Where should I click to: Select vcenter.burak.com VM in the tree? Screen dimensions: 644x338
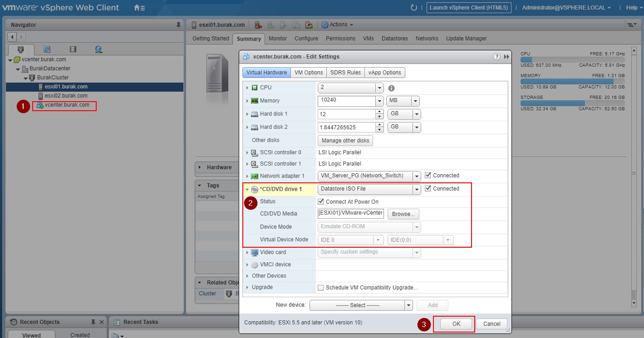(67, 105)
